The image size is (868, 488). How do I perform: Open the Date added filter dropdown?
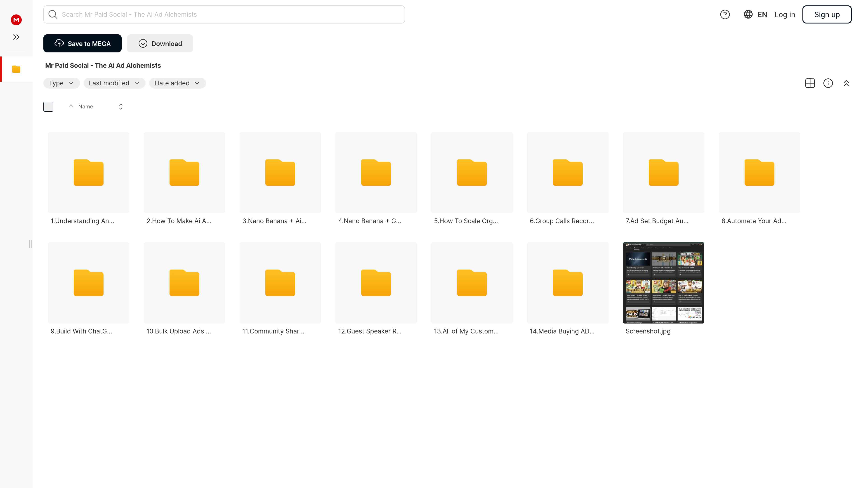click(x=177, y=83)
